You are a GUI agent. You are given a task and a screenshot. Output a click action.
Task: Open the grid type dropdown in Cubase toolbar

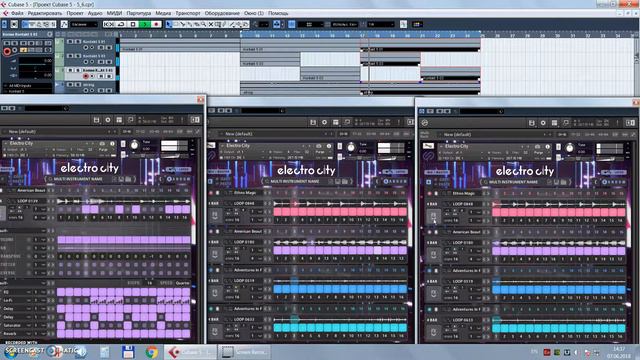(344, 24)
